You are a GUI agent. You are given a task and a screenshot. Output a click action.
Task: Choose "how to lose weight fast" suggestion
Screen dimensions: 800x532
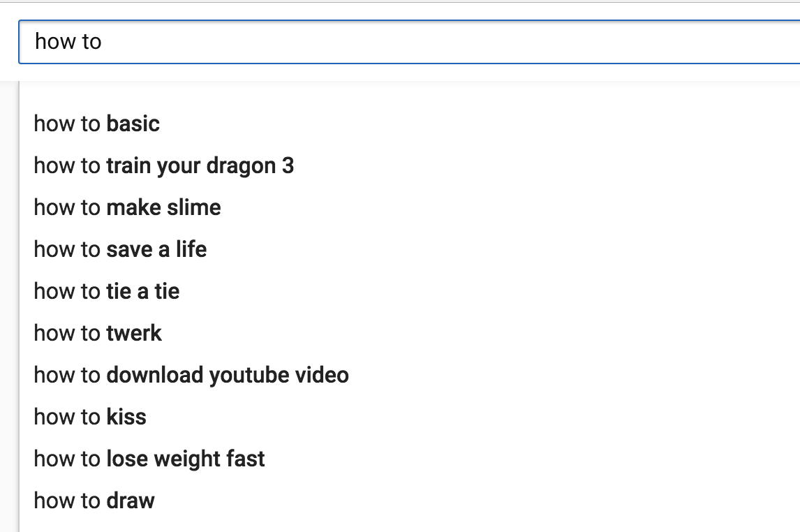[149, 459]
